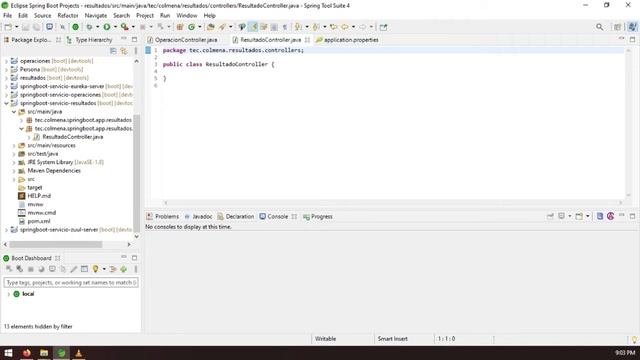Select ResultadoController.java in Package Explorer
Screen dimensions: 640x360
click(x=73, y=137)
